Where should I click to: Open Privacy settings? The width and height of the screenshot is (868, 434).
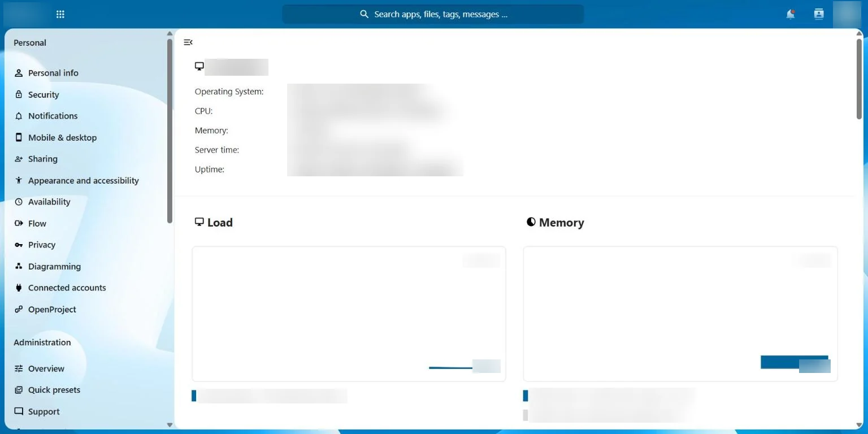coord(87,245)
